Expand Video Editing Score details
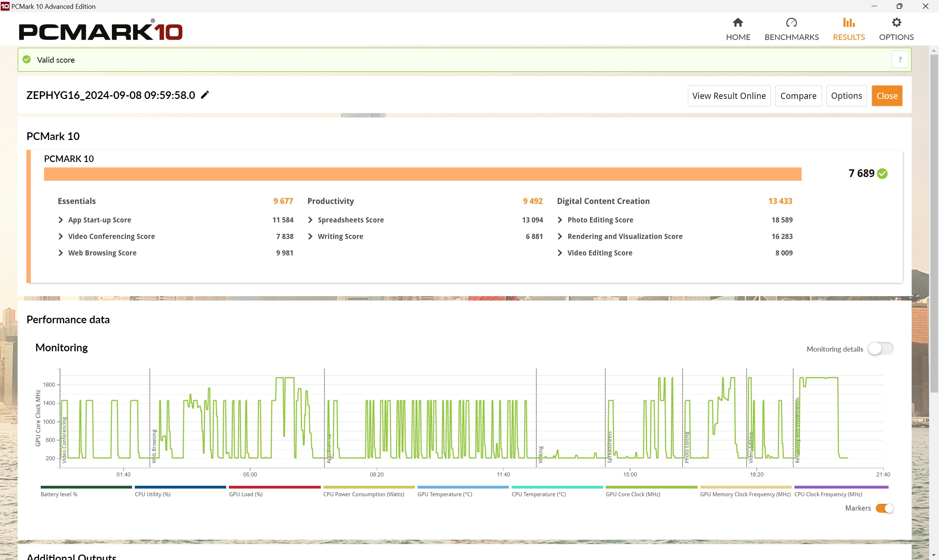Screen dimensions: 939x560 click(x=560, y=253)
